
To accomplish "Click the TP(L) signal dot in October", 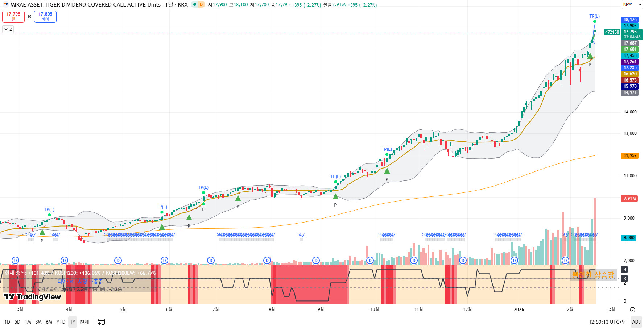I will tap(387, 154).
